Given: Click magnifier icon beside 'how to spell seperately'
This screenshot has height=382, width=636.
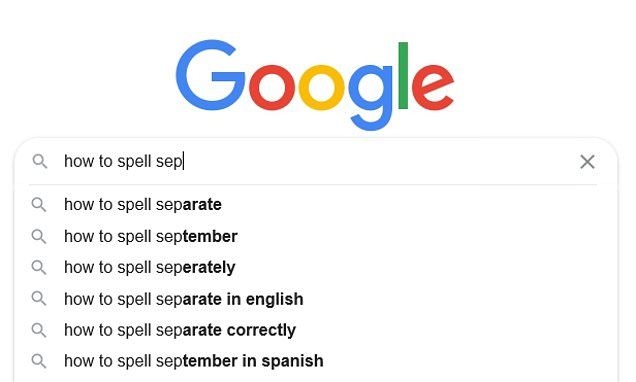Looking at the screenshot, I should [39, 267].
